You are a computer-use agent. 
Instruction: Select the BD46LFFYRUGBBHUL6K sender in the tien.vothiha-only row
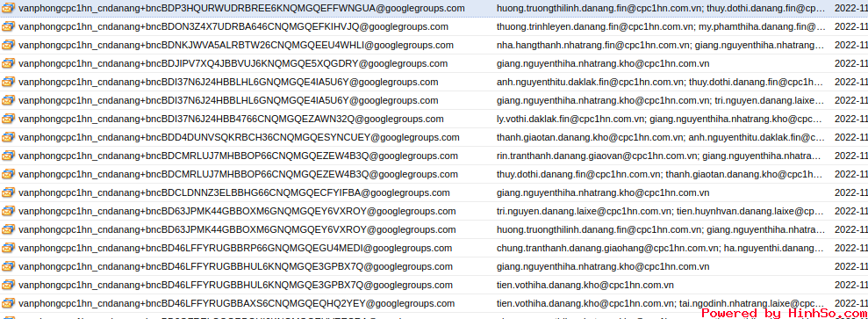click(x=236, y=286)
